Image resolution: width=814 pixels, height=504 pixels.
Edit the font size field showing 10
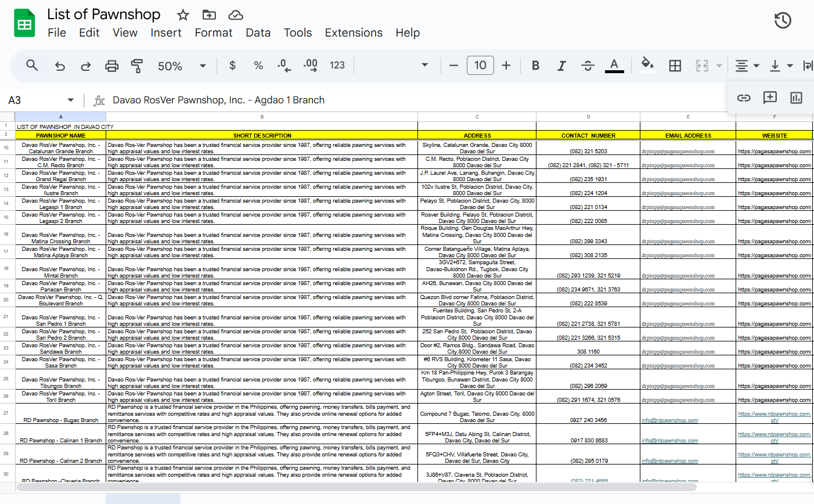coord(480,65)
